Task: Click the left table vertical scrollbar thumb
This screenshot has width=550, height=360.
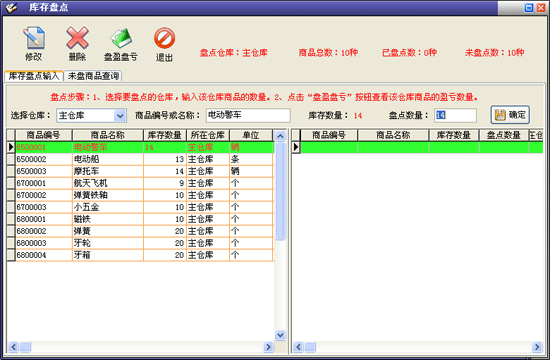Action: pyautogui.click(x=280, y=191)
